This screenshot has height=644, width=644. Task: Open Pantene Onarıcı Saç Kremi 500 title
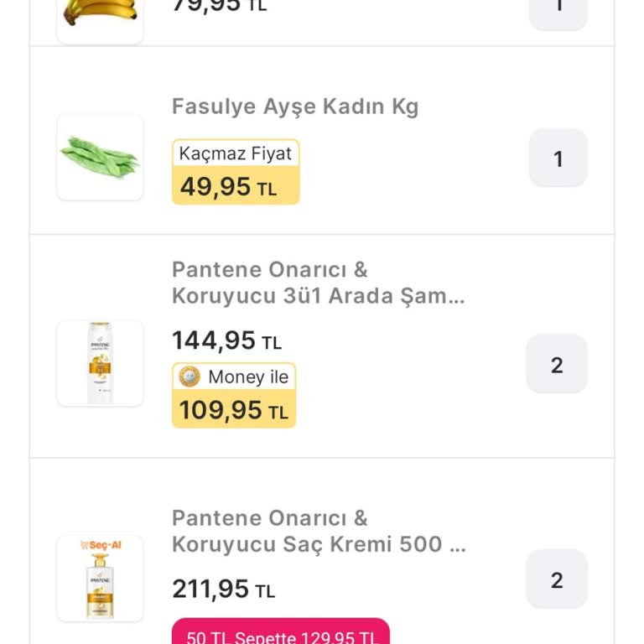coord(318,531)
